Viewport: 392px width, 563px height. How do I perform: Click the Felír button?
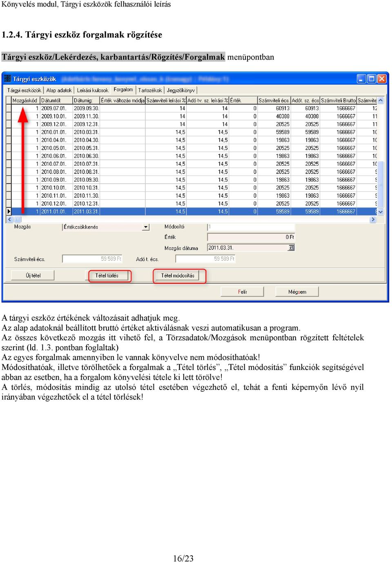[x=242, y=292]
